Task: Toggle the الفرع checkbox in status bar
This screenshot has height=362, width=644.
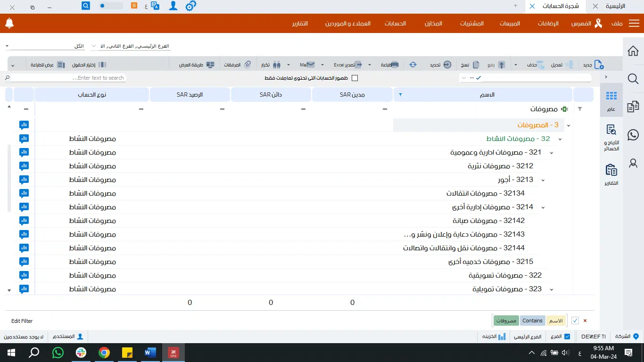Action: 567,337
